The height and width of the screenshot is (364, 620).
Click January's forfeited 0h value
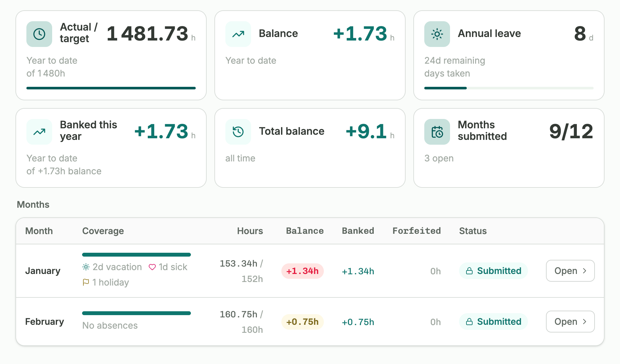(436, 271)
